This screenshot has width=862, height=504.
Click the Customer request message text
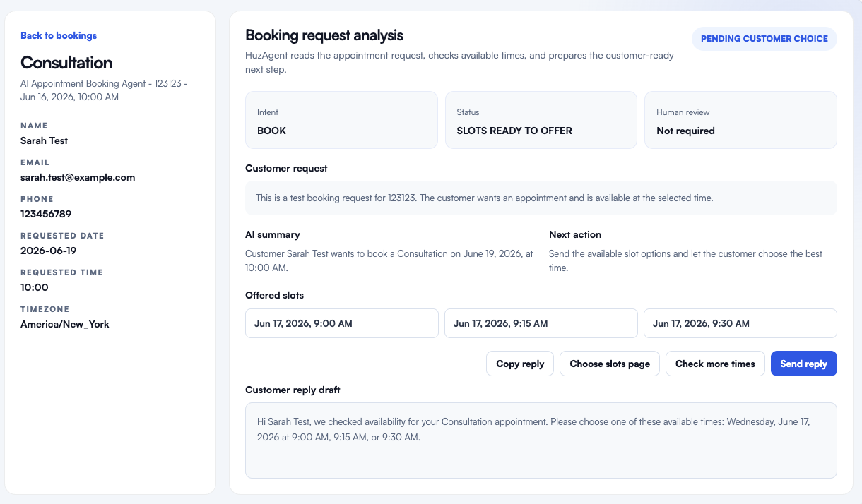pos(485,198)
